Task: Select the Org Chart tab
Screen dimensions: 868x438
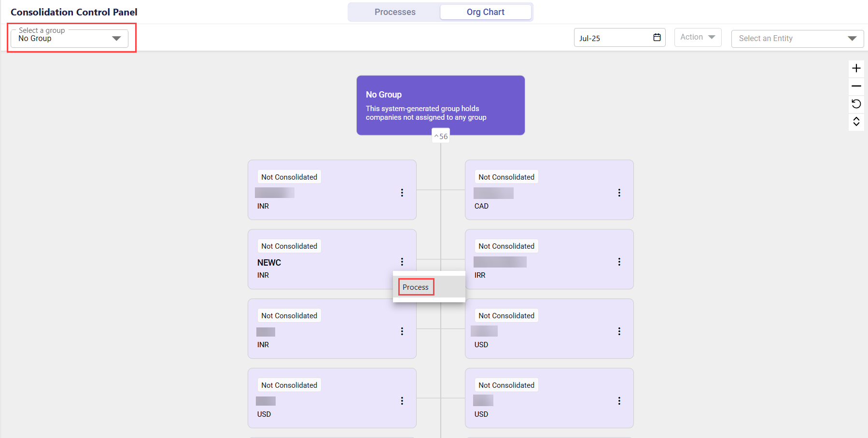Action: pyautogui.click(x=485, y=12)
